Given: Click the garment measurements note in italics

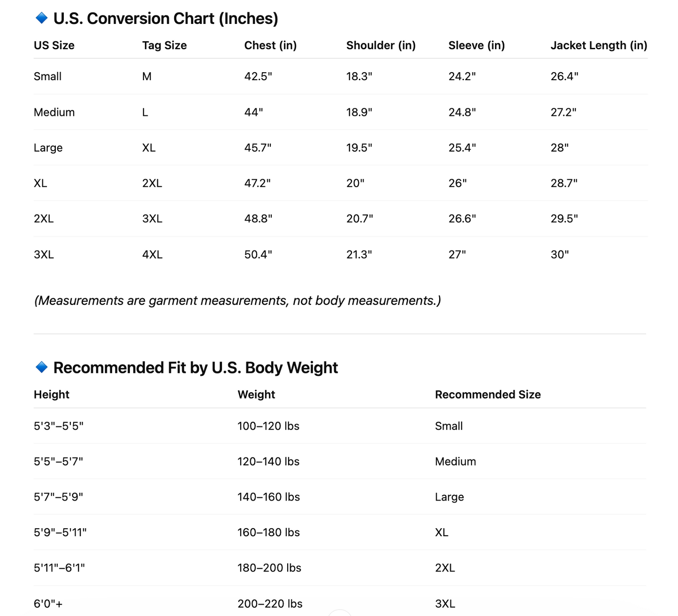Looking at the screenshot, I should pyautogui.click(x=237, y=301).
